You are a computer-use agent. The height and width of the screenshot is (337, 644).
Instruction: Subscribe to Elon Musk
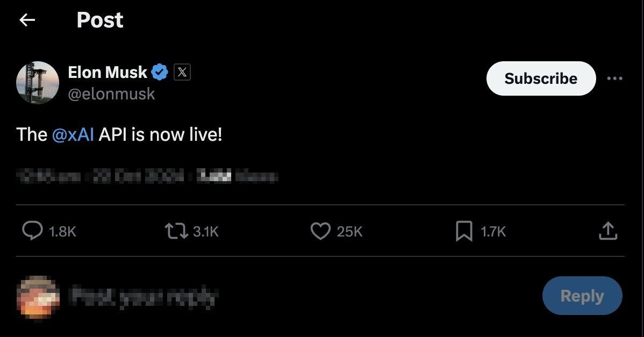click(x=541, y=78)
